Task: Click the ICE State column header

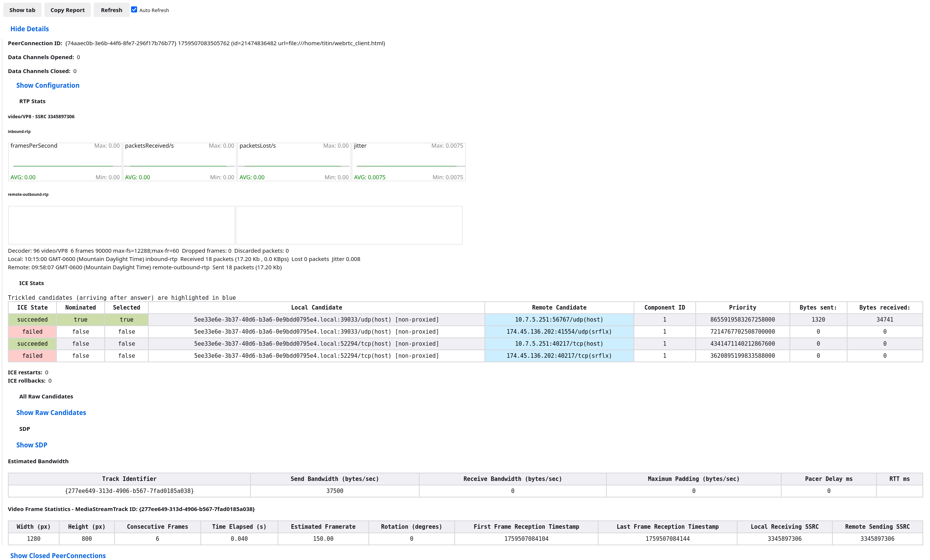Action: [x=32, y=308]
